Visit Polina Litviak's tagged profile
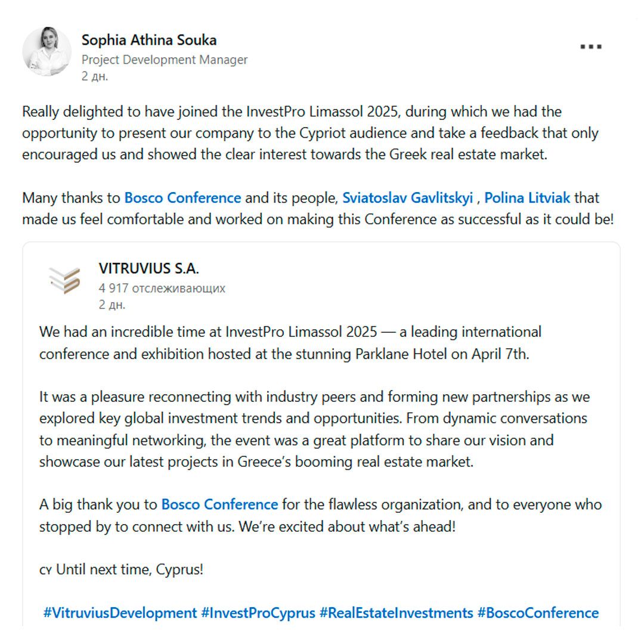This screenshot has height=644, width=644. (527, 197)
